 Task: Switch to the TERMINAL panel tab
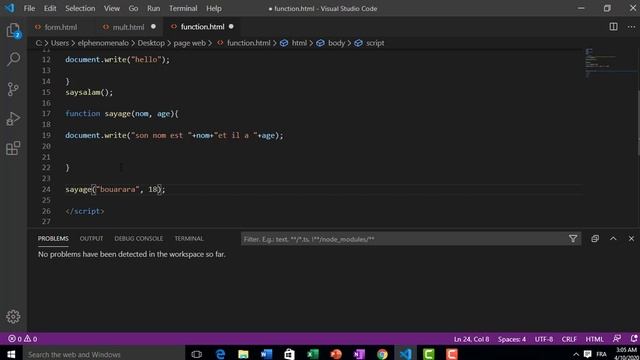tap(189, 238)
